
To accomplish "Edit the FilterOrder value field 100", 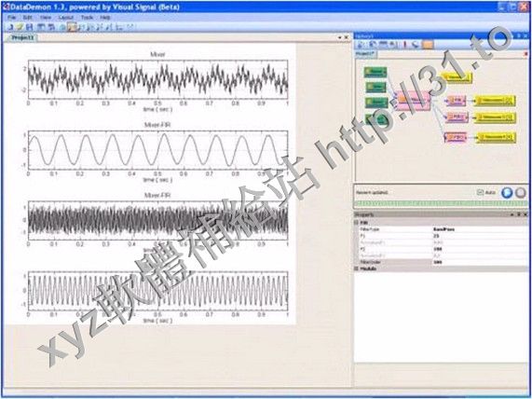I will pyautogui.click(x=480, y=262).
